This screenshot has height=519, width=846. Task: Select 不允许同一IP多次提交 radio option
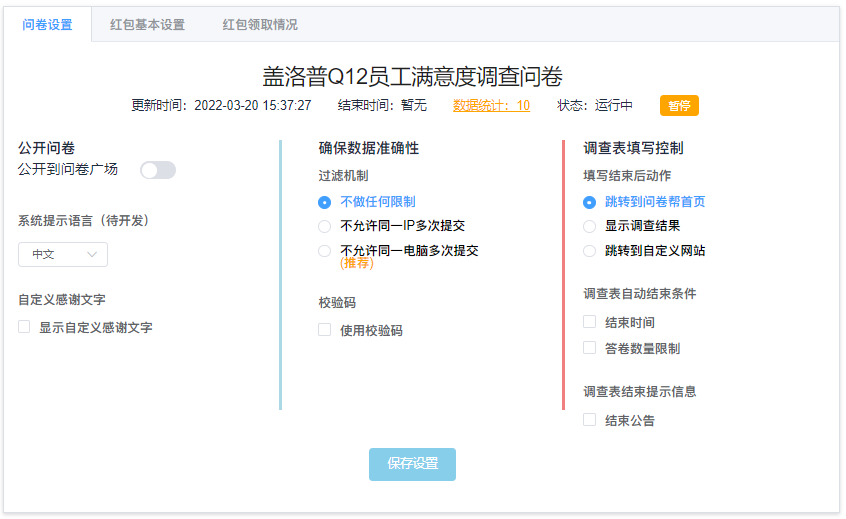[x=324, y=226]
